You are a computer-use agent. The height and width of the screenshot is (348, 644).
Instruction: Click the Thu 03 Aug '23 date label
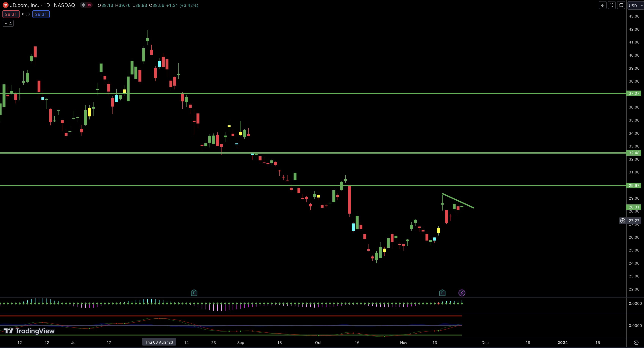click(159, 342)
